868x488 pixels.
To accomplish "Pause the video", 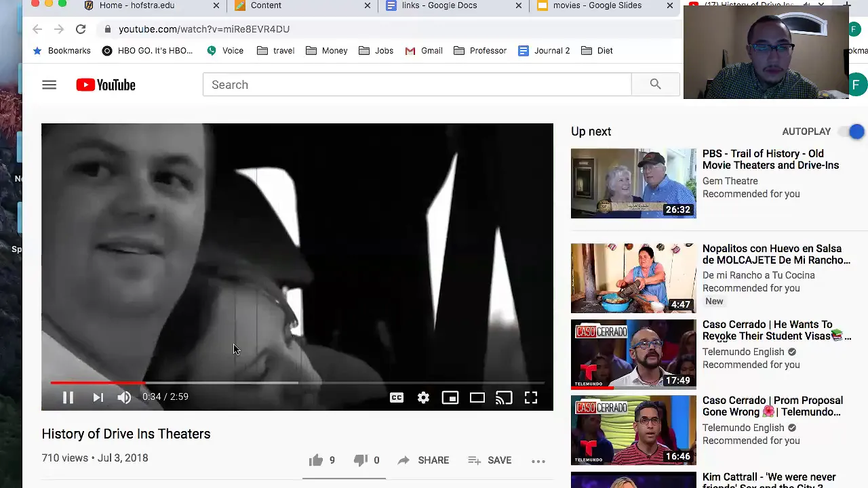I will click(x=68, y=397).
